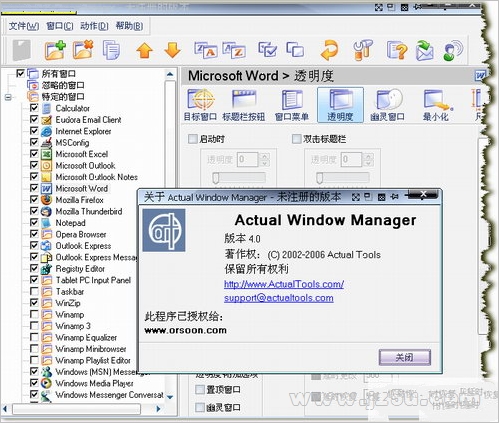This screenshot has height=423, width=499.
Task: Click the 双击标题栏 transparency slider
Action: [343, 178]
